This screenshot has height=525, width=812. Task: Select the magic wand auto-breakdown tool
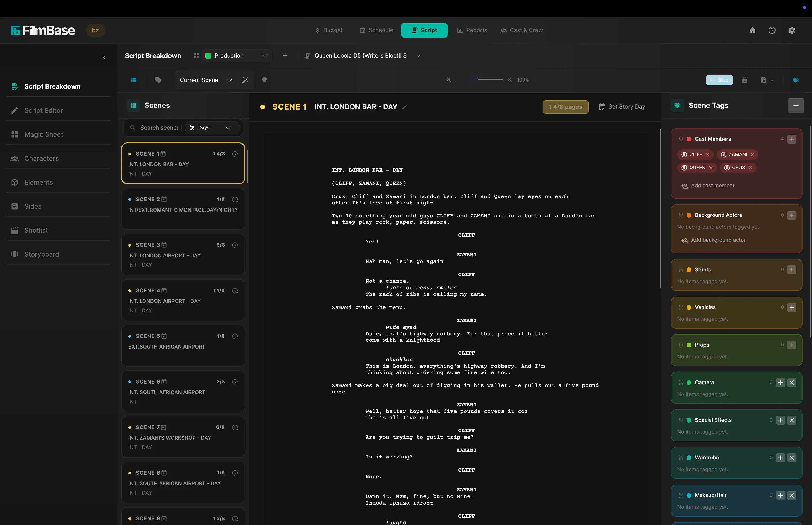click(x=245, y=80)
